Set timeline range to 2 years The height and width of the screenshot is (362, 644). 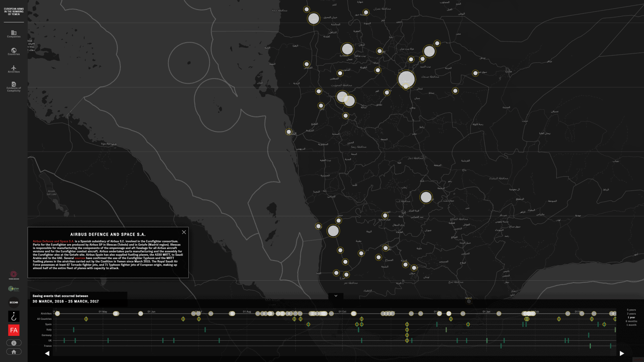632,314
